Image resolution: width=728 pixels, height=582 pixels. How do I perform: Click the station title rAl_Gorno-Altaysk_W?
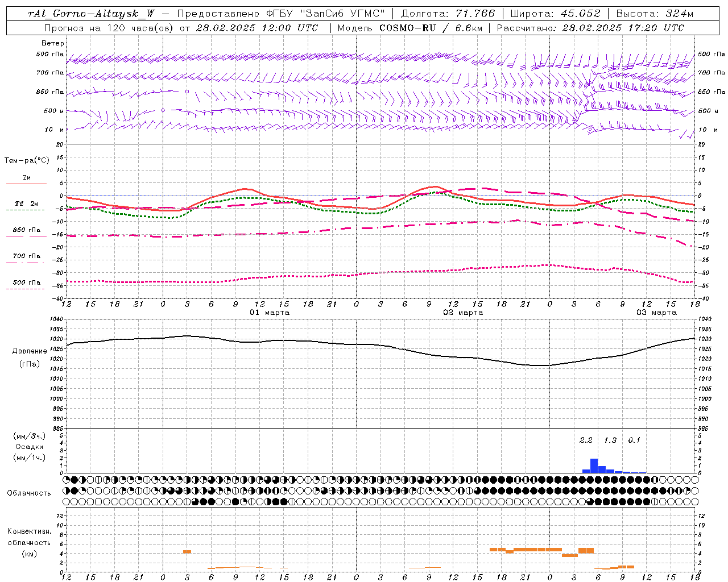click(90, 14)
